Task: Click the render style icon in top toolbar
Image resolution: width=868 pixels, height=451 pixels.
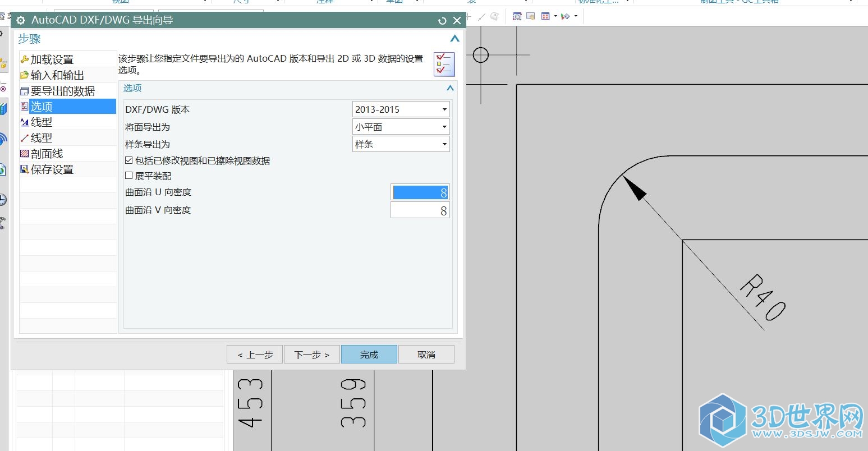Action: tap(566, 16)
